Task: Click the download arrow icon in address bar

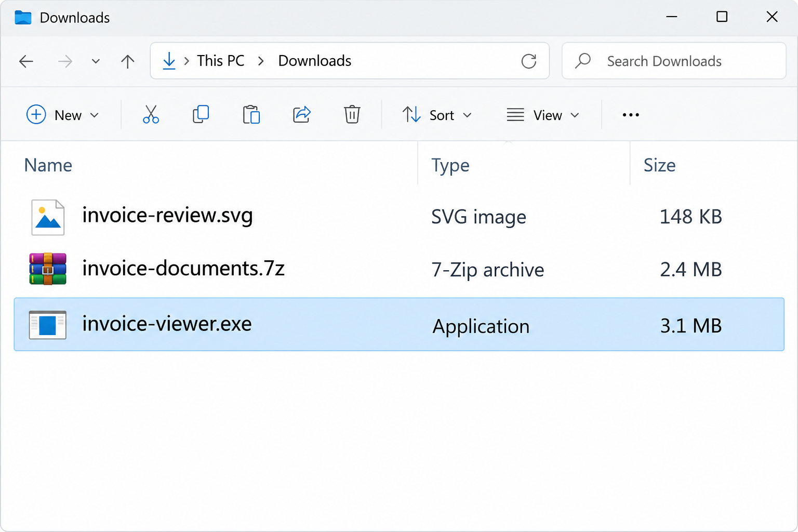Action: [169, 61]
